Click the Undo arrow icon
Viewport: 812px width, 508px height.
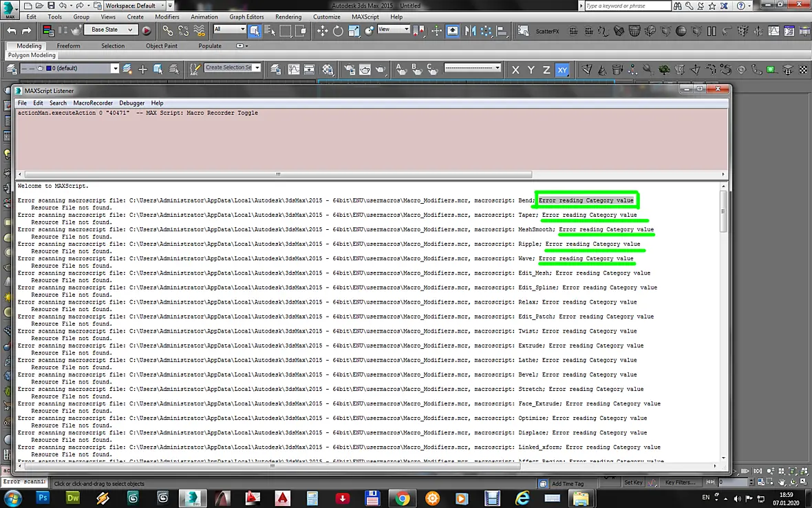pyautogui.click(x=12, y=31)
